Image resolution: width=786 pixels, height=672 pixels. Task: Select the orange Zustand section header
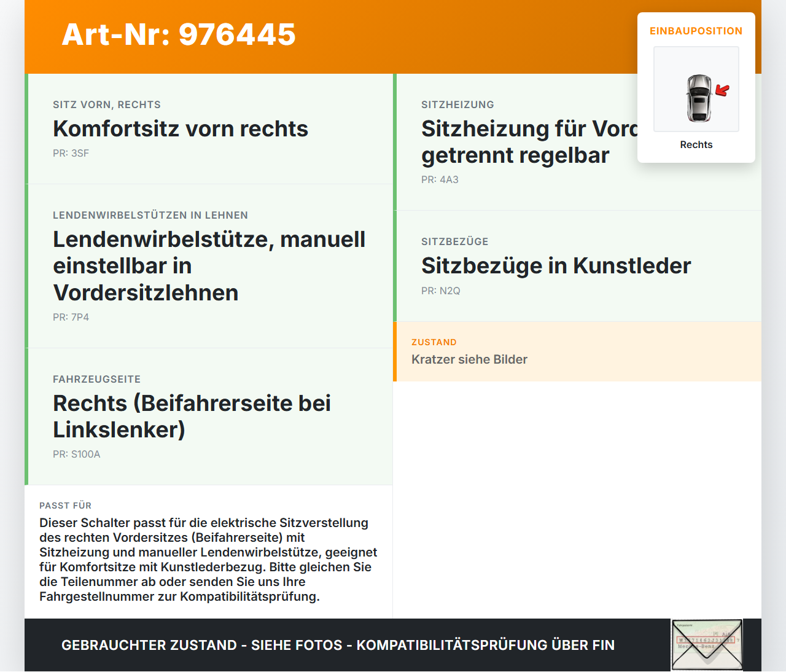point(434,342)
